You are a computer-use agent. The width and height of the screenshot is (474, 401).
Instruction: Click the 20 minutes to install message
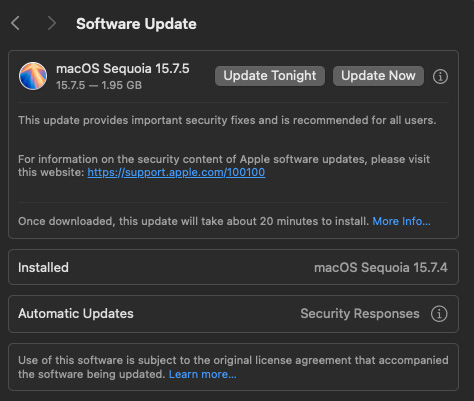coord(193,221)
